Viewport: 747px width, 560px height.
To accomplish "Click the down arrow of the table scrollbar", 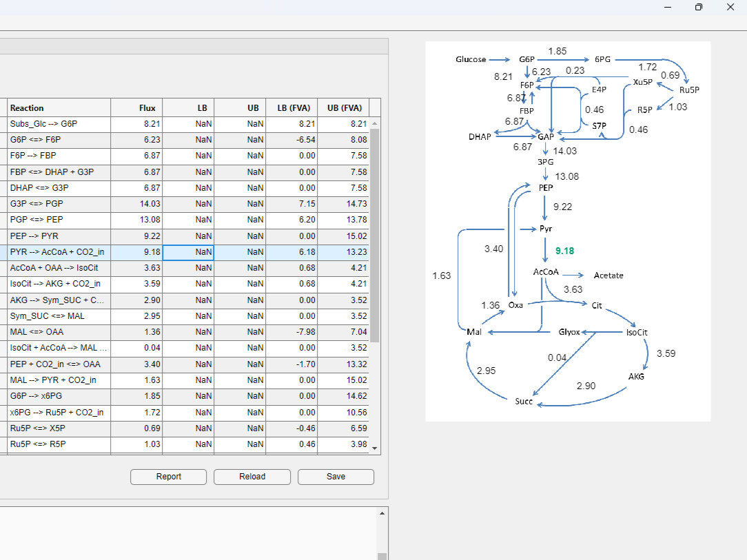I will (x=374, y=448).
